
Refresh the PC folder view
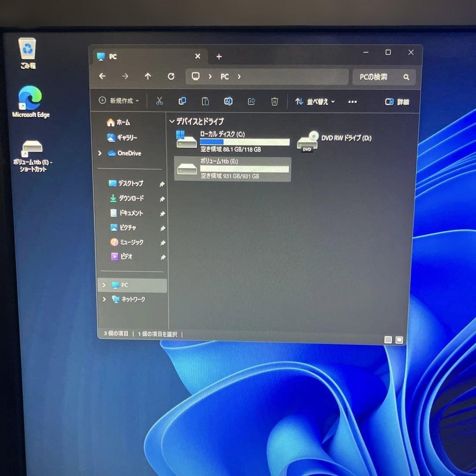[x=171, y=76]
